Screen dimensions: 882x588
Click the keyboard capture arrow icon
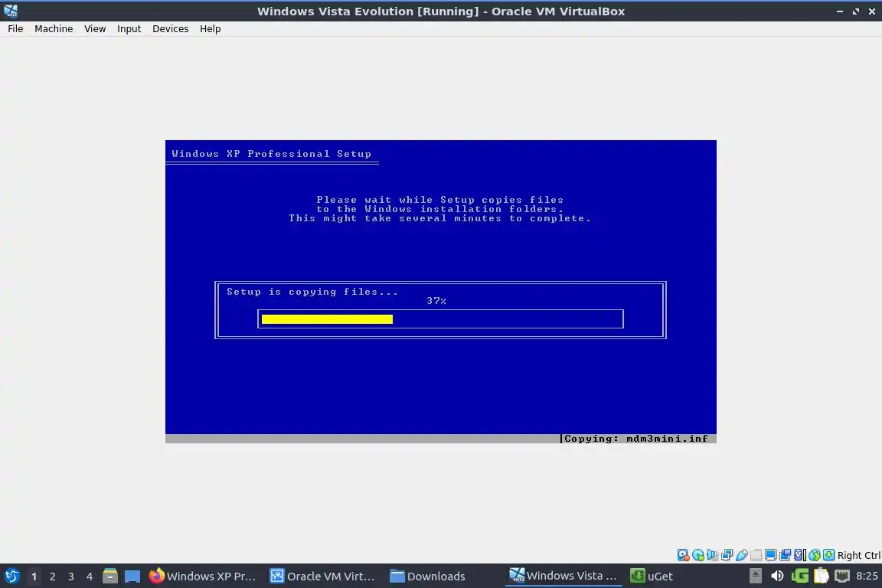point(829,555)
